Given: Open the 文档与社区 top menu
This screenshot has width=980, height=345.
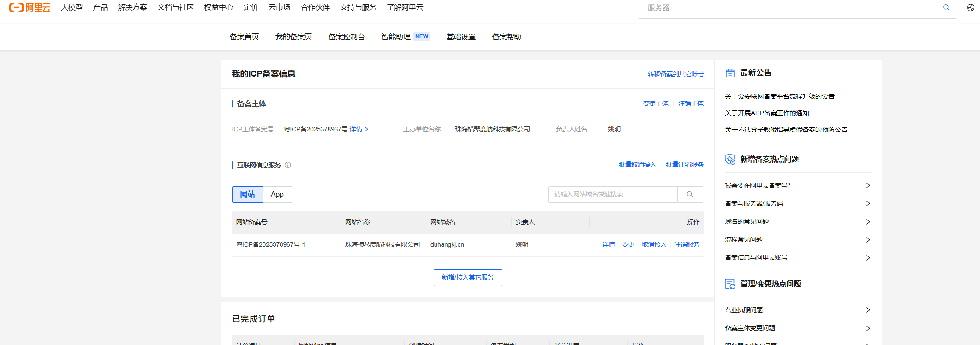Looking at the screenshot, I should (175, 7).
